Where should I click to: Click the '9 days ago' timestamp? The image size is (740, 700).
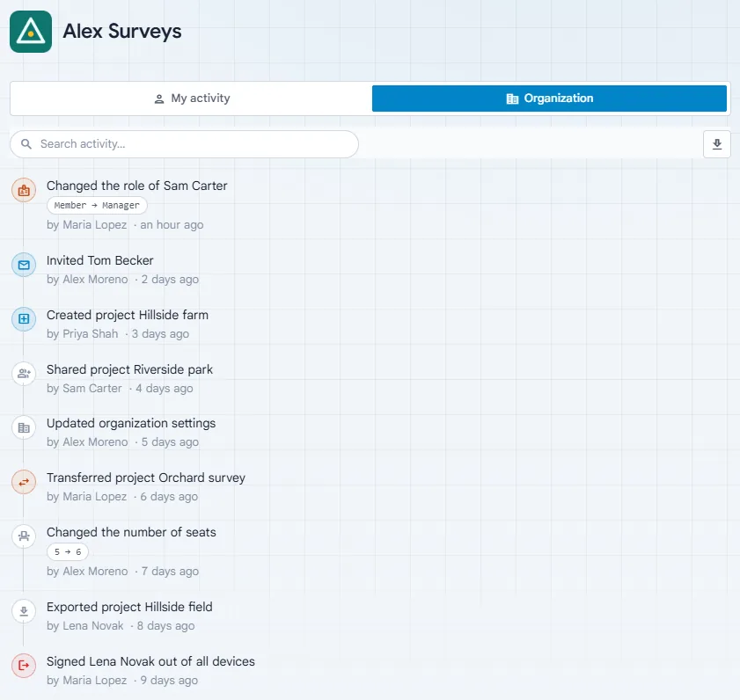tap(169, 680)
